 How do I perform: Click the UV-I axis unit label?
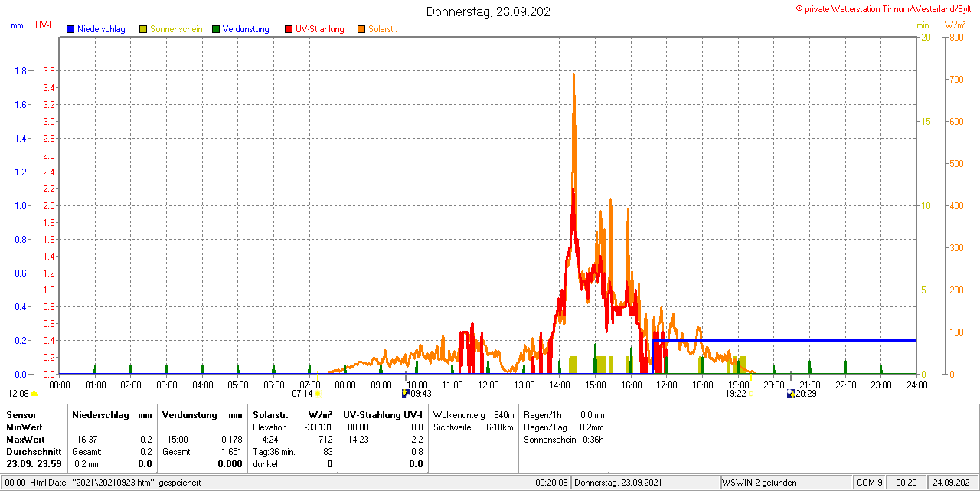[44, 25]
